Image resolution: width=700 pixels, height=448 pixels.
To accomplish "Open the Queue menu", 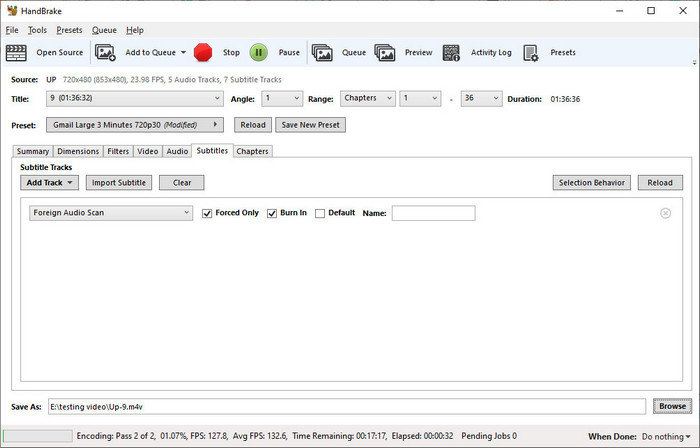I will point(104,30).
